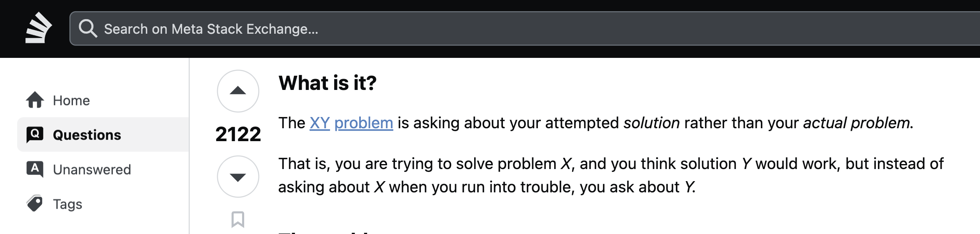980x234 pixels.
Task: Follow the "problem" hyperlink
Action: (363, 123)
